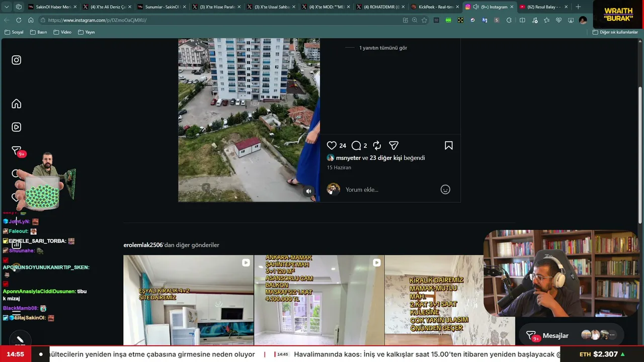Image resolution: width=644 pixels, height=362 pixels.
Task: Go back to the previous page
Action: click(x=7, y=20)
